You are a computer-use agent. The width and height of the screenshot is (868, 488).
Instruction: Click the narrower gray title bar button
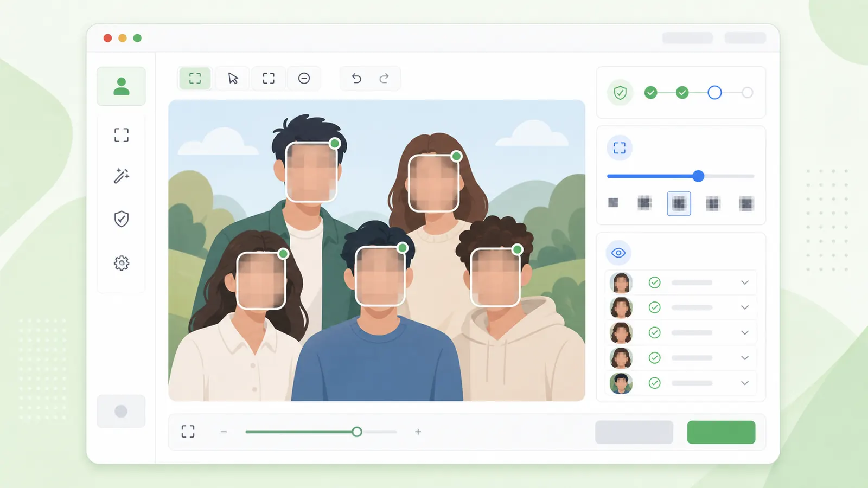click(x=745, y=38)
